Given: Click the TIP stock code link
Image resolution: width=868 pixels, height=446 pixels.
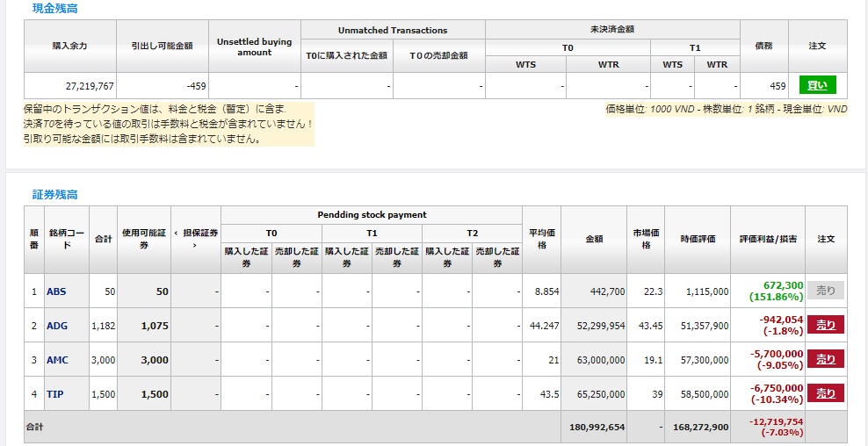Looking at the screenshot, I should (x=54, y=394).
